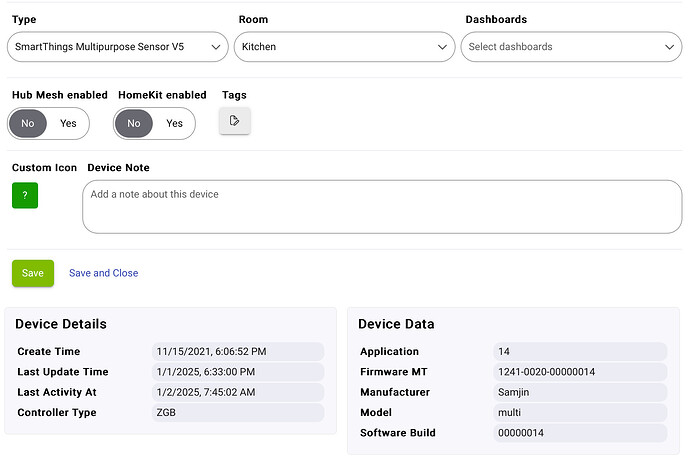This screenshot has width=690, height=464.
Task: Set HomeKit enabled to No
Action: (134, 123)
